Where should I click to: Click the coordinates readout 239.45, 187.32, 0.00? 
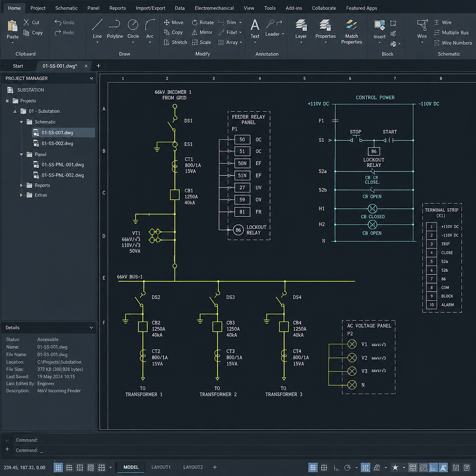(x=25, y=467)
